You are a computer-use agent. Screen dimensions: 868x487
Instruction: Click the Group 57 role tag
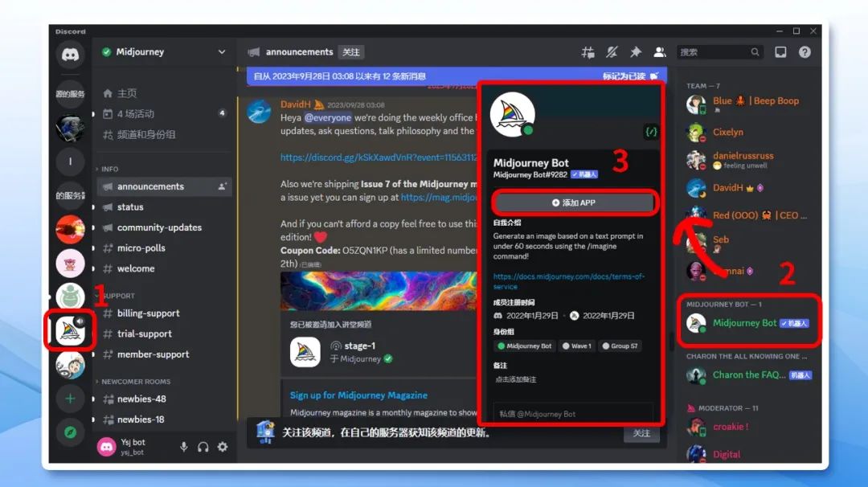pos(620,346)
